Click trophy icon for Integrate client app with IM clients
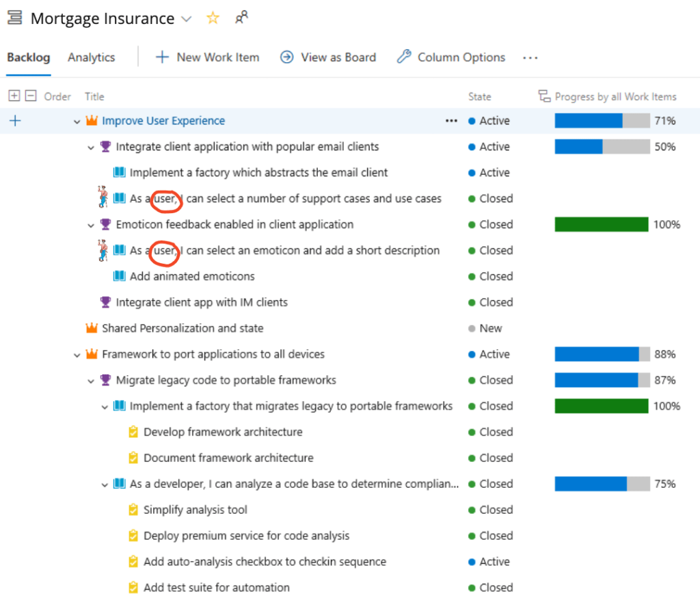Image resolution: width=700 pixels, height=600 pixels. (105, 303)
